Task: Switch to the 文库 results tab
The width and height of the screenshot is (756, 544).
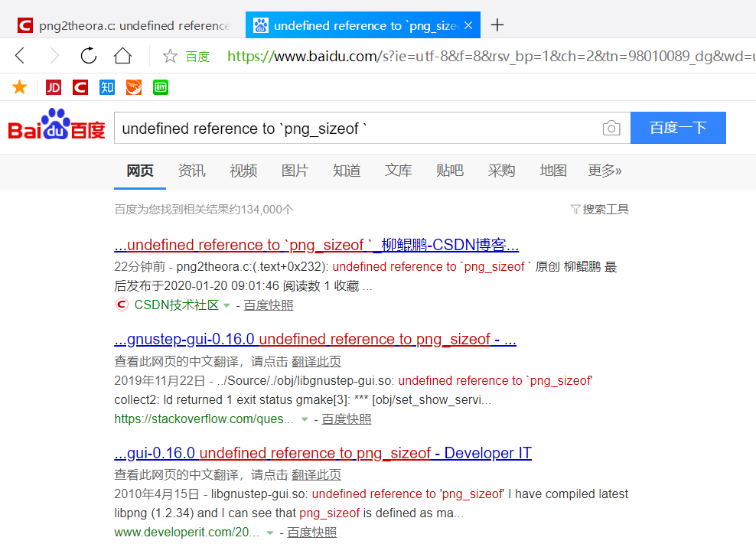Action: [x=398, y=171]
